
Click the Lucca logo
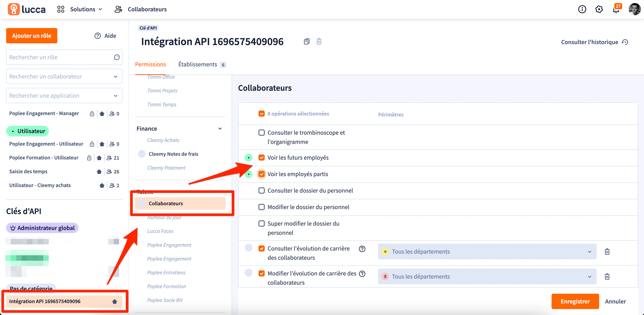(26, 9)
